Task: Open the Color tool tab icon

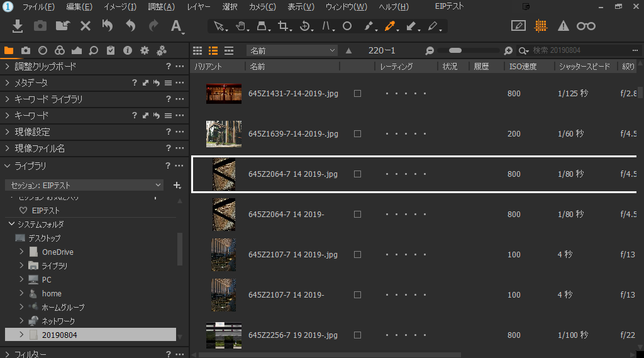Action: 59,50
